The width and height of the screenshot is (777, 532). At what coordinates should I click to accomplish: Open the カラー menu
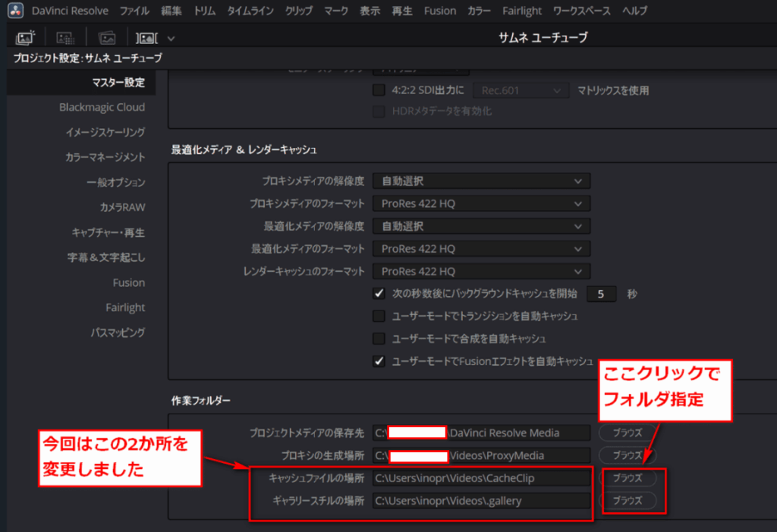pos(480,11)
